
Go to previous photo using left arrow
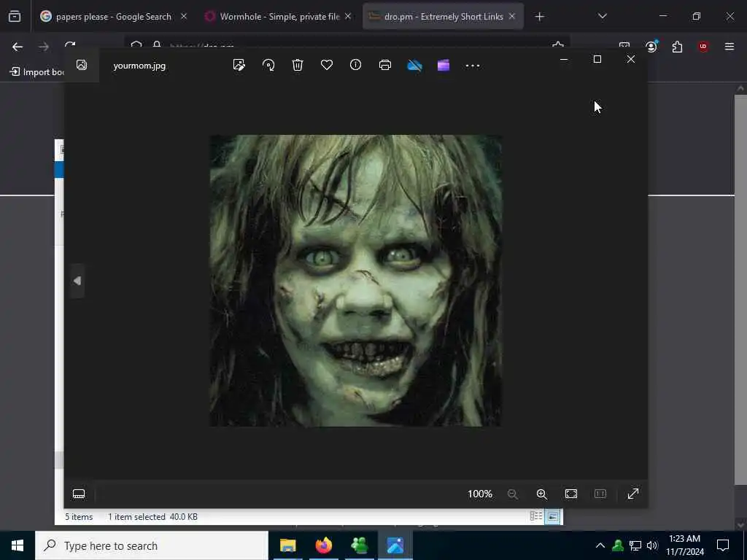click(x=77, y=281)
